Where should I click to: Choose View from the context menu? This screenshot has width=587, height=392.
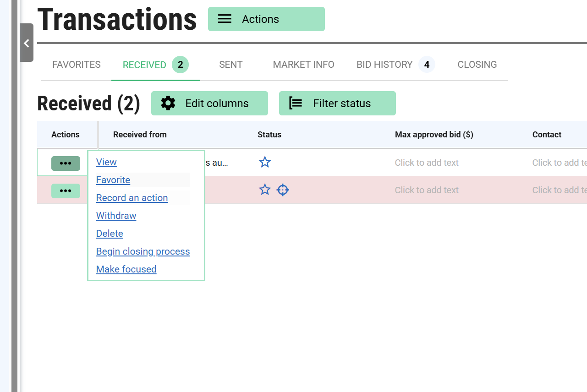pos(106,162)
